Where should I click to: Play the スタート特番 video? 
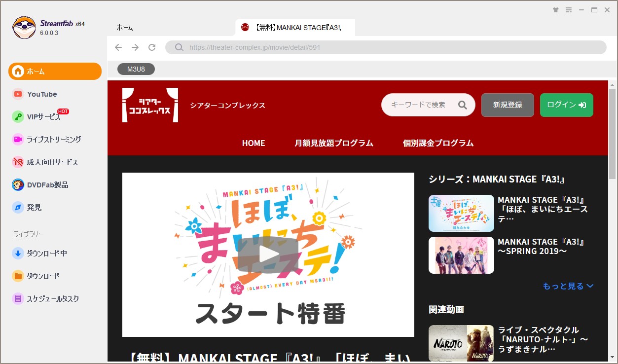pos(268,255)
